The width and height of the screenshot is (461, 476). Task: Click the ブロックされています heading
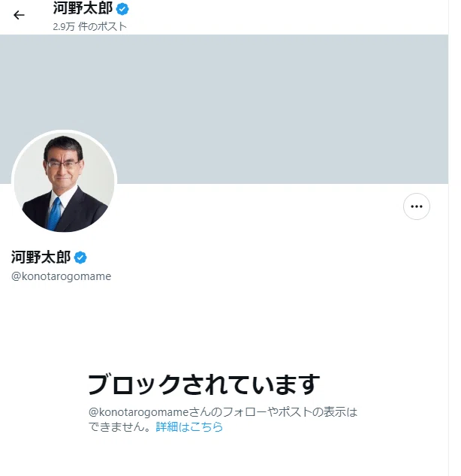coord(204,384)
